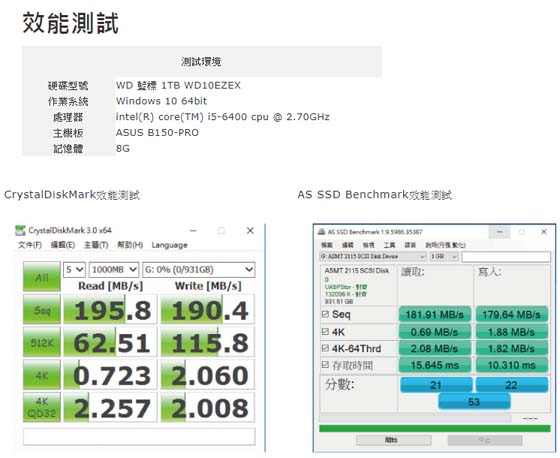Viewport: 560px width, 458px height.
Task: Toggle the 4K-64Thrd checkbox
Action: click(x=325, y=348)
